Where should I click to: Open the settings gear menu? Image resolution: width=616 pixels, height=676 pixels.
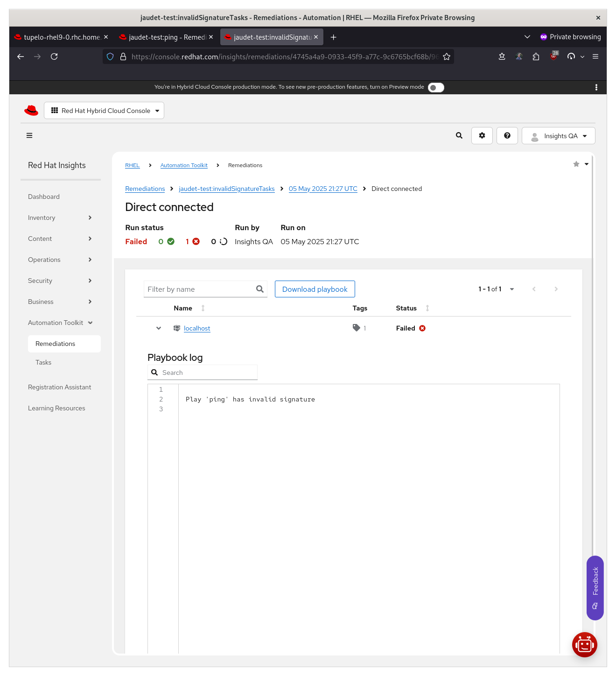[x=482, y=135]
